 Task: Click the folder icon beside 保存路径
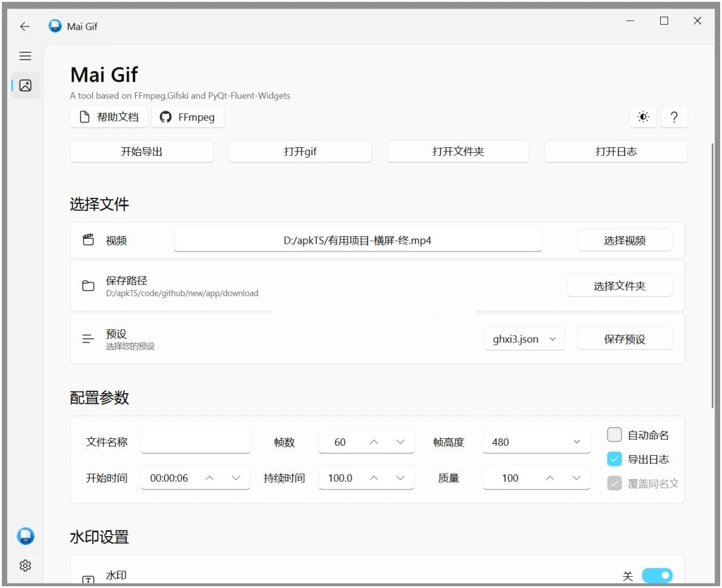click(x=88, y=285)
